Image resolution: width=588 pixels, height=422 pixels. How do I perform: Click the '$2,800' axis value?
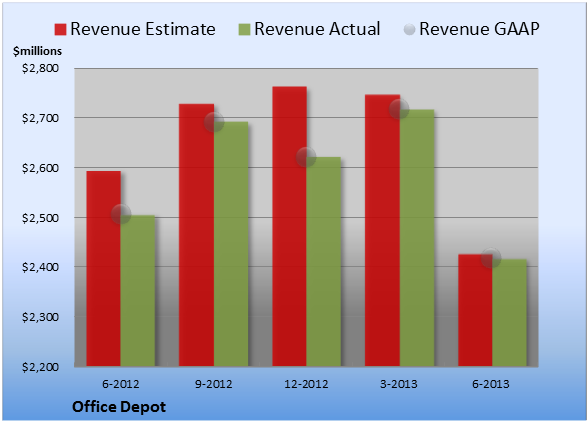[40, 68]
